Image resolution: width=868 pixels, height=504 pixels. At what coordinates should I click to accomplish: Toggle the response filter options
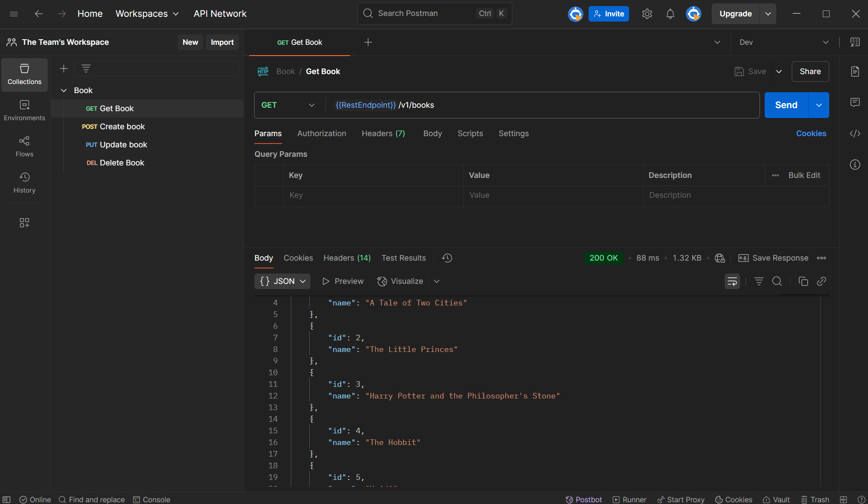coord(759,281)
